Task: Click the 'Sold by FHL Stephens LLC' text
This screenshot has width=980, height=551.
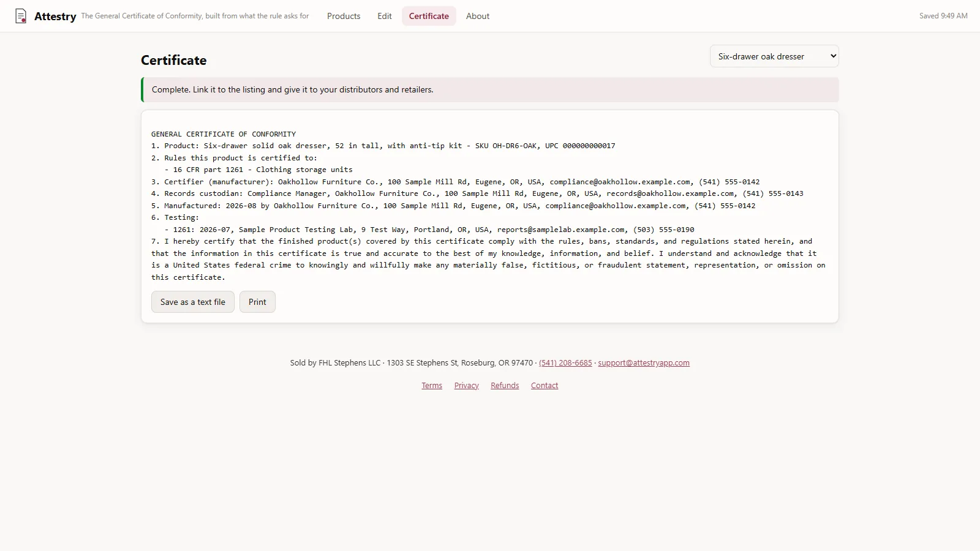Action: click(335, 363)
